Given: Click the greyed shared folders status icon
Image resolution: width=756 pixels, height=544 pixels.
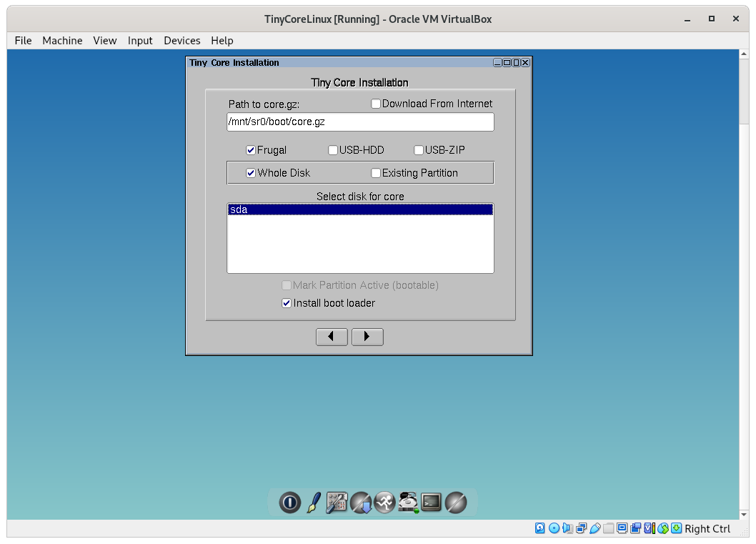Looking at the screenshot, I should (609, 528).
